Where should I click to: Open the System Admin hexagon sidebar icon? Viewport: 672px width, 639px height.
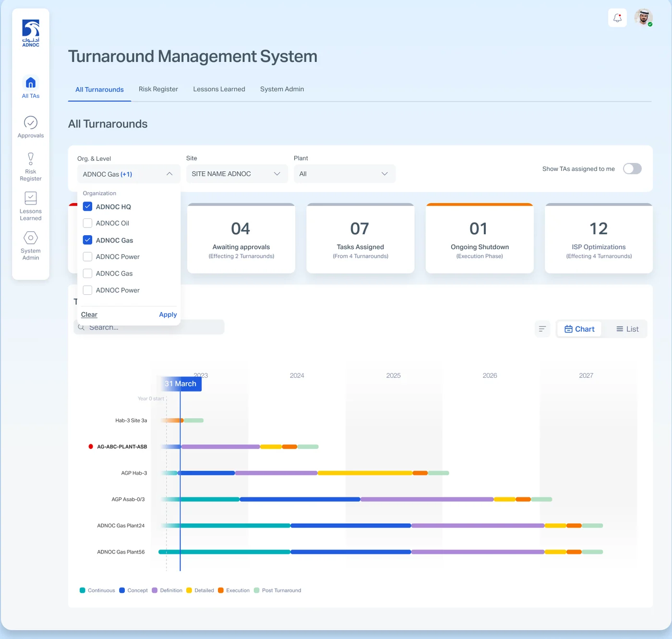click(x=31, y=238)
